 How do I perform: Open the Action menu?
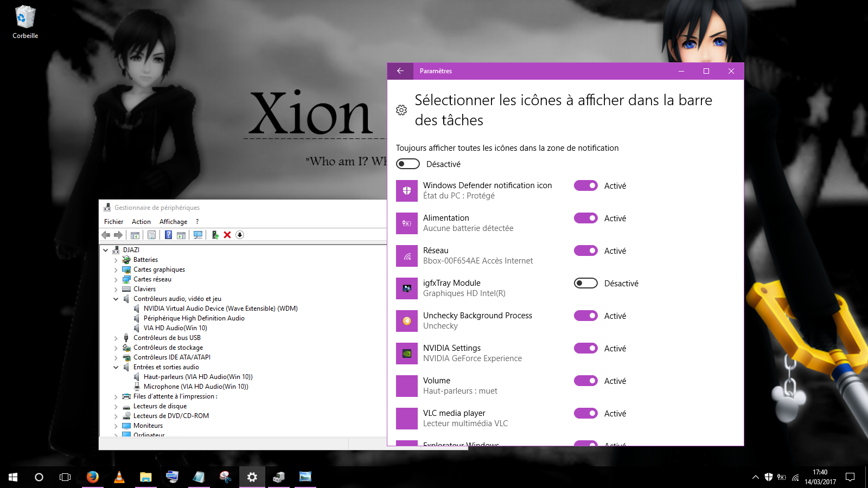pos(141,222)
